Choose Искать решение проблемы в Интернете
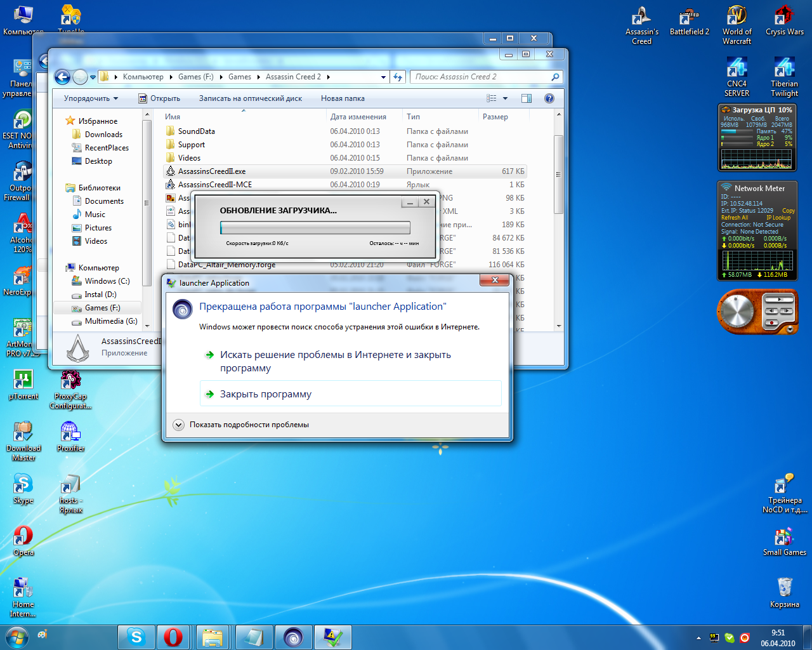Viewport: 812px width, 650px height. click(x=350, y=361)
